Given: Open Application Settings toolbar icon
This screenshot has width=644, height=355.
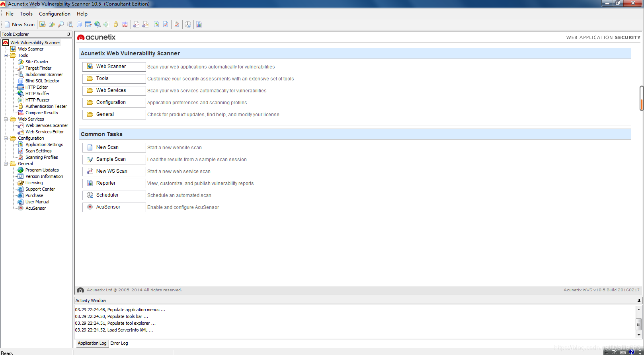Looking at the screenshot, I should click(156, 24).
